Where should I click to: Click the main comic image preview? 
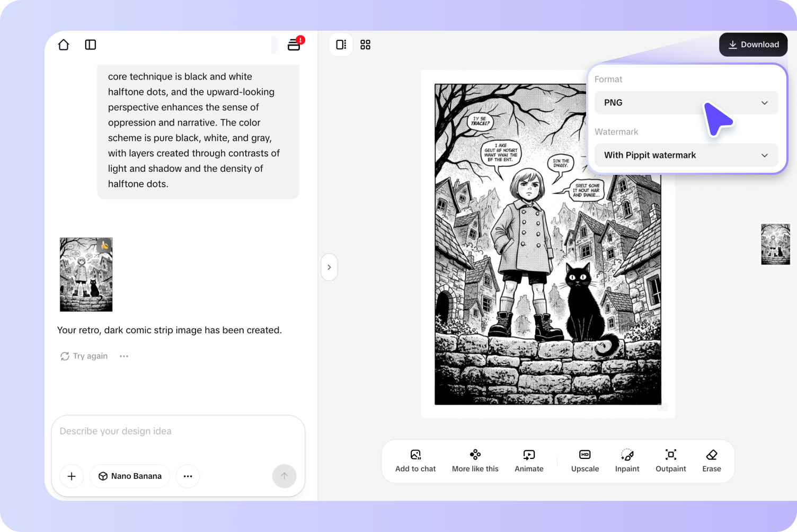548,244
